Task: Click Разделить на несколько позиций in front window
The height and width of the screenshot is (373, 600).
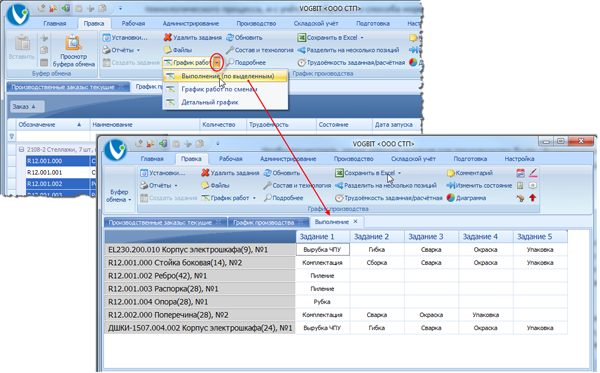Action: (386, 186)
